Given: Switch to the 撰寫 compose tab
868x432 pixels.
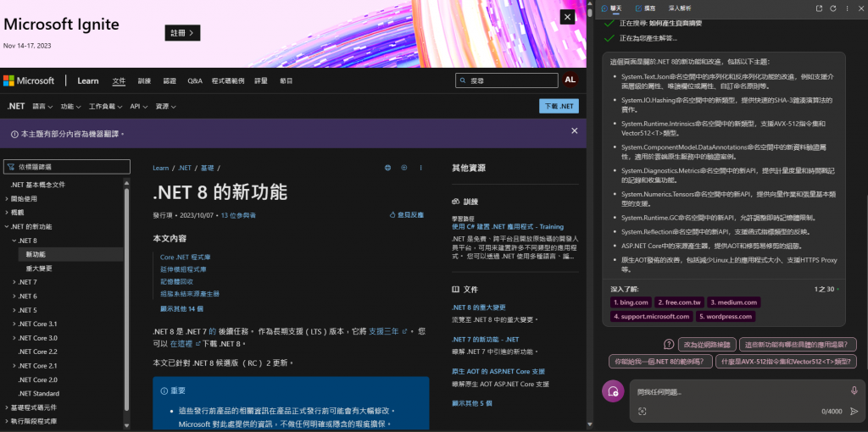Looking at the screenshot, I should coord(646,8).
